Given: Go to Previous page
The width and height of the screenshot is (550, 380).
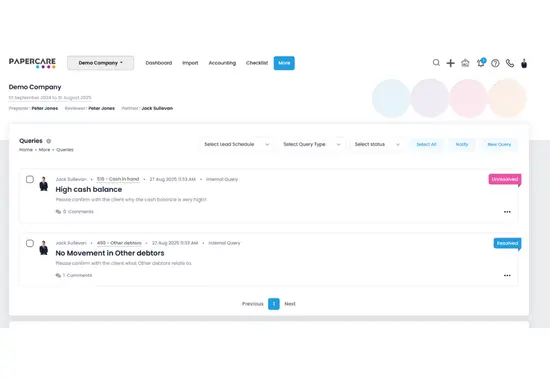Looking at the screenshot, I should pyautogui.click(x=253, y=304).
